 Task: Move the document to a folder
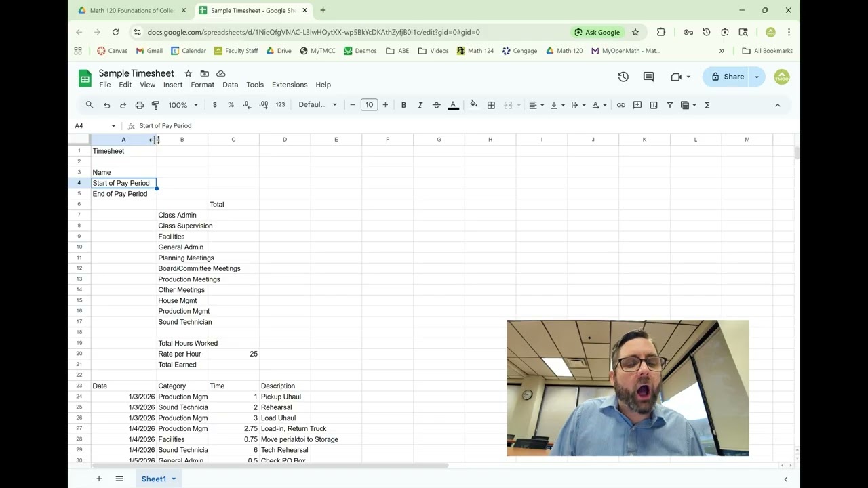point(204,73)
